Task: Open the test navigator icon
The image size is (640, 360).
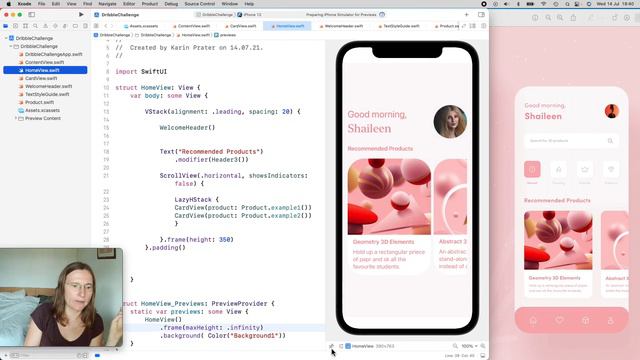Action: pos(55,26)
